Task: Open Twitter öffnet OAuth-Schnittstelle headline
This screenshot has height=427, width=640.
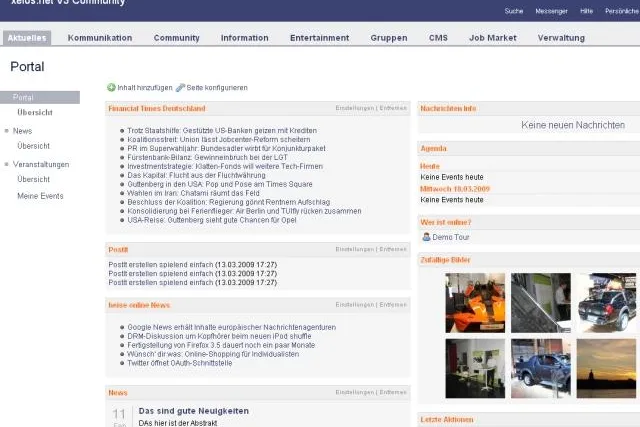Action: pyautogui.click(x=180, y=363)
